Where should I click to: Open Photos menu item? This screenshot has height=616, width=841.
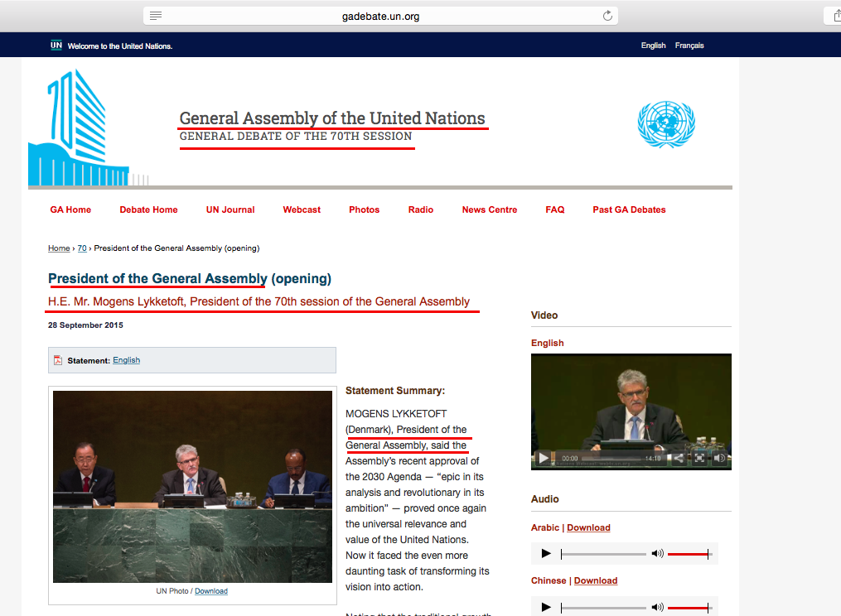point(365,209)
